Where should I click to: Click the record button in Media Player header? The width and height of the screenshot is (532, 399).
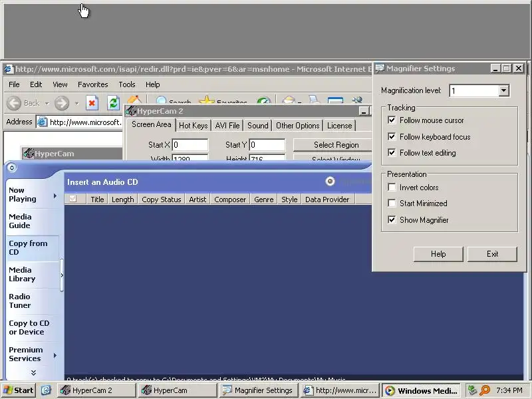click(x=330, y=181)
